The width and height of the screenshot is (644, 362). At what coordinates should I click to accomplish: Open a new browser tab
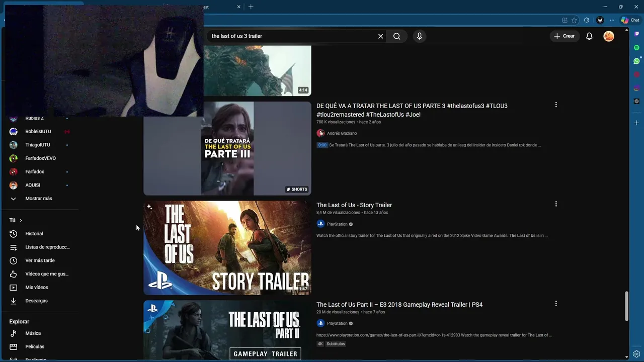click(251, 7)
